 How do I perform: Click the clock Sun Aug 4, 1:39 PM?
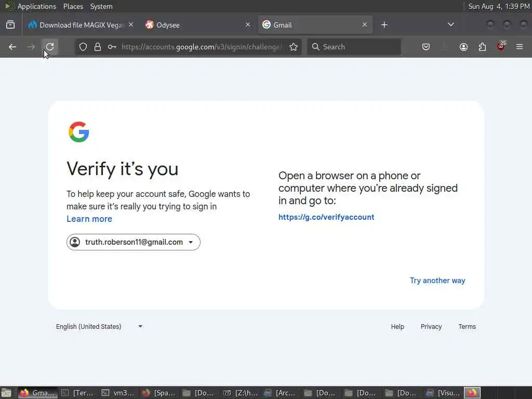[499, 6]
